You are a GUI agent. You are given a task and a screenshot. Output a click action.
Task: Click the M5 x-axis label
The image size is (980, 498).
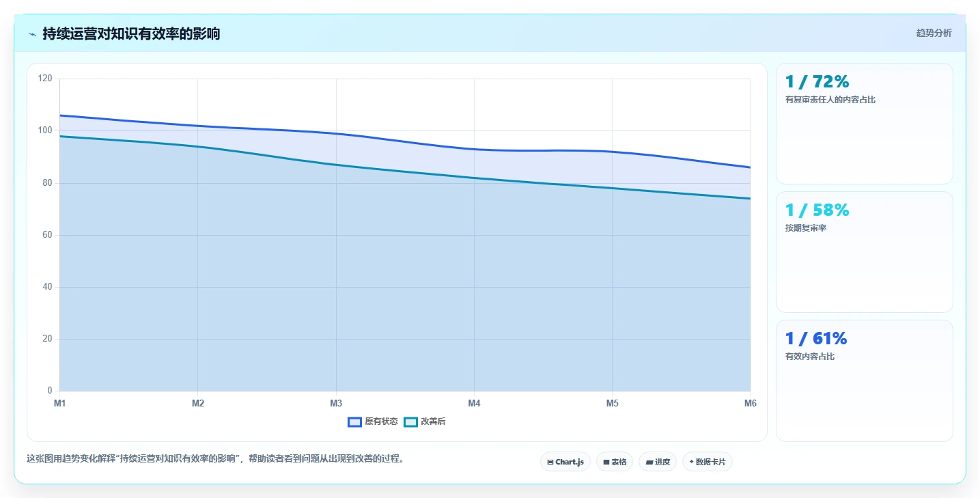click(612, 404)
